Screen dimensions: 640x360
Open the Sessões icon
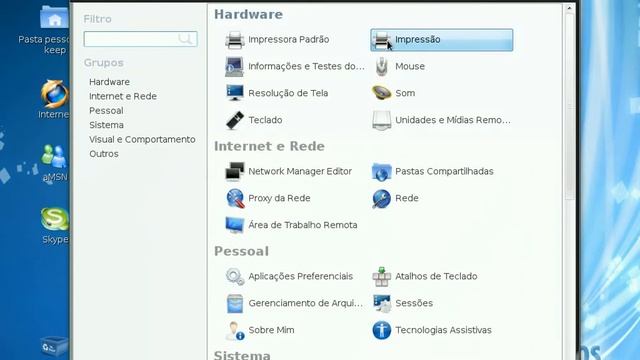(x=382, y=303)
